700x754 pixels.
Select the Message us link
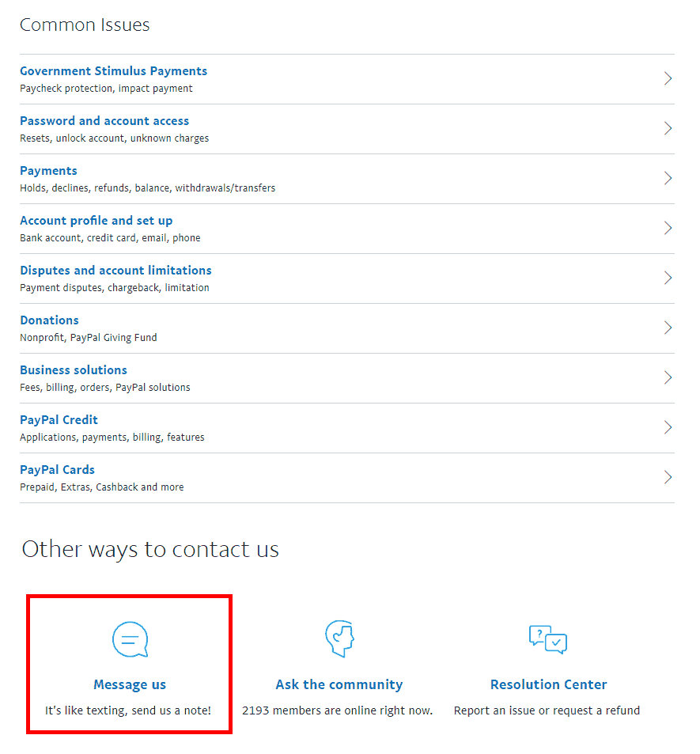click(130, 684)
